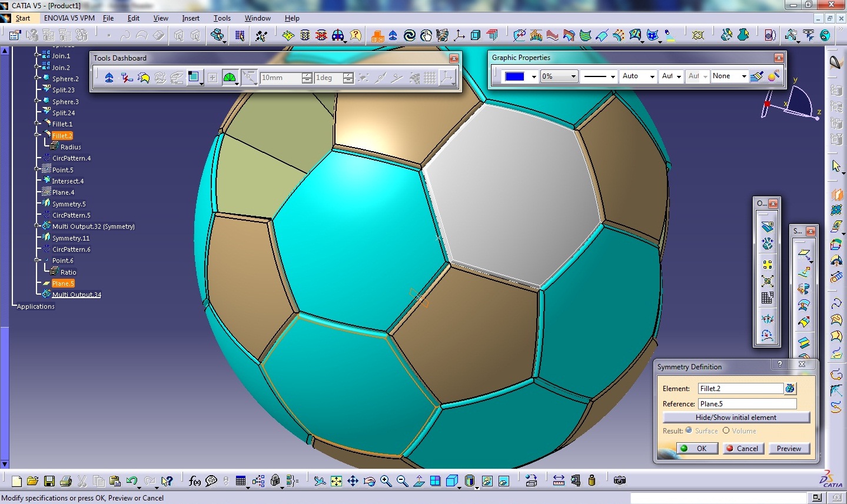Click the Zoom Out magnifier
The height and width of the screenshot is (504, 847).
(402, 481)
